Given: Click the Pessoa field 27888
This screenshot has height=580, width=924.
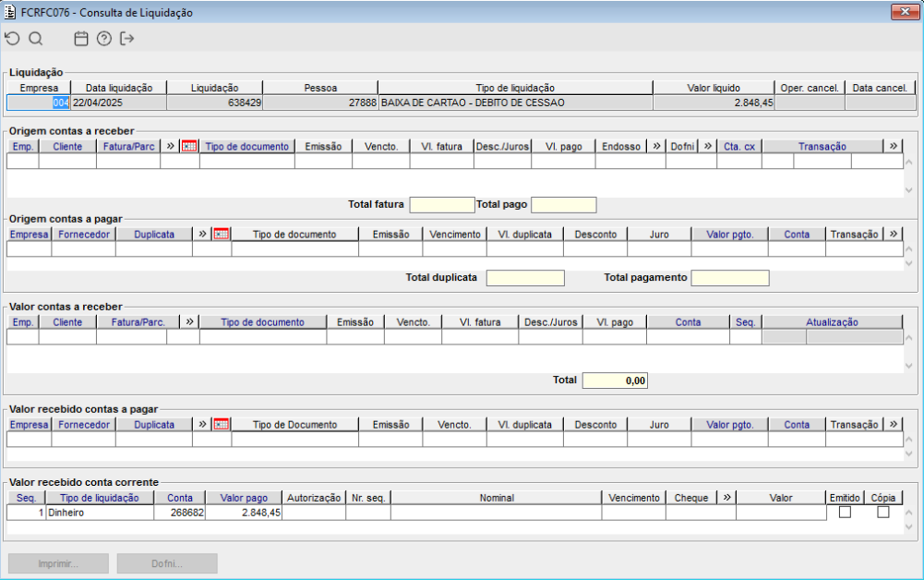Looking at the screenshot, I should point(320,103).
